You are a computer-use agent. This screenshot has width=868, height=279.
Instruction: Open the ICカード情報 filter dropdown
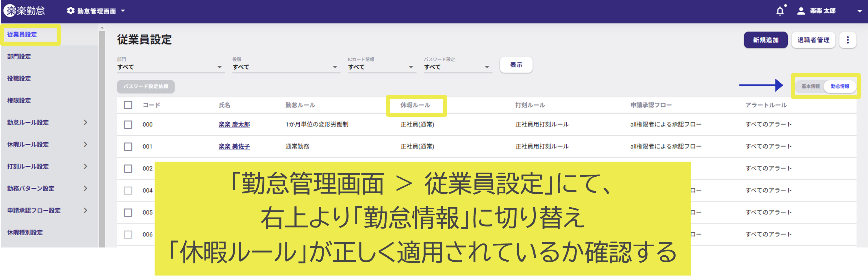[x=381, y=67]
